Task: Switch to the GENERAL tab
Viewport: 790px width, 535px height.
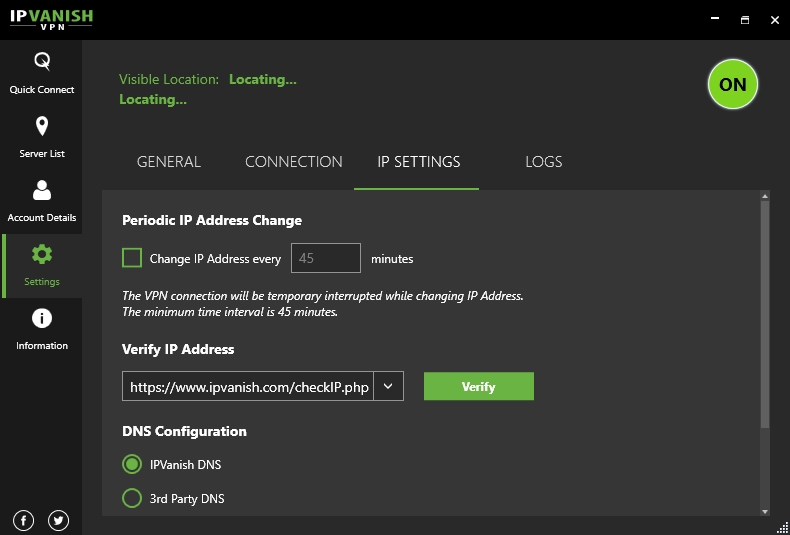Action: pyautogui.click(x=169, y=162)
